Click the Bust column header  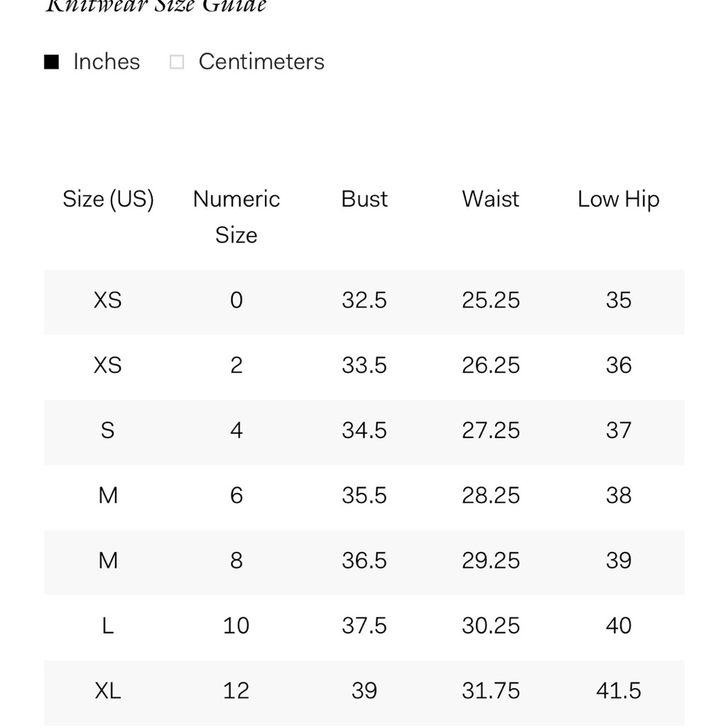(x=365, y=199)
